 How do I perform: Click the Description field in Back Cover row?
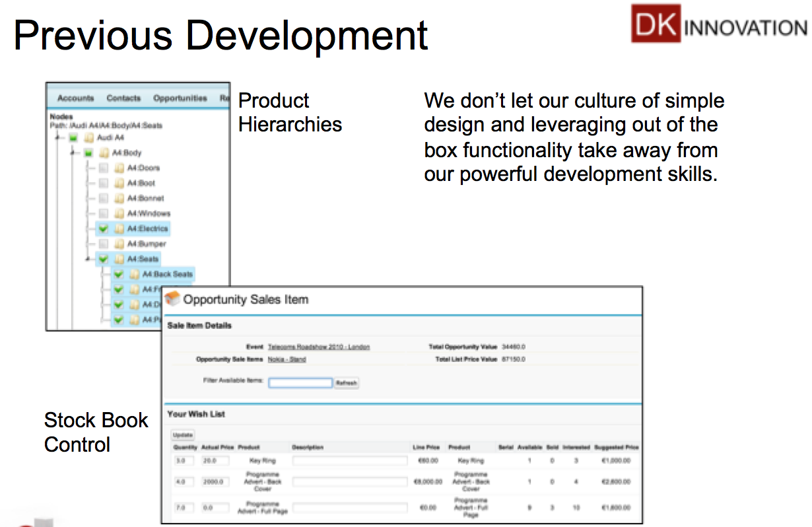coord(350,482)
